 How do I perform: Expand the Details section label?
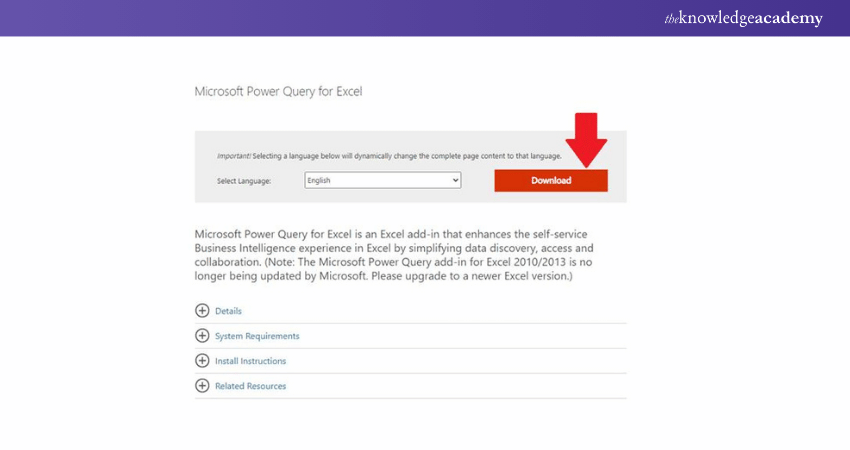(x=228, y=311)
